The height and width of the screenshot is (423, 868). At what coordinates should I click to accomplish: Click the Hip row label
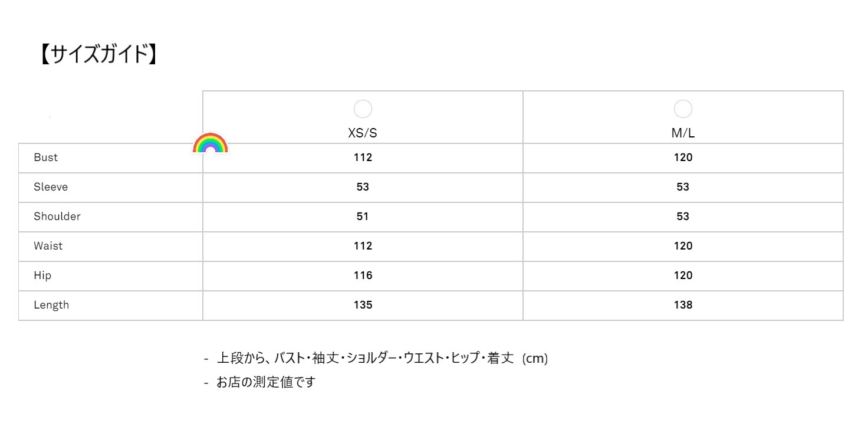coord(42,276)
